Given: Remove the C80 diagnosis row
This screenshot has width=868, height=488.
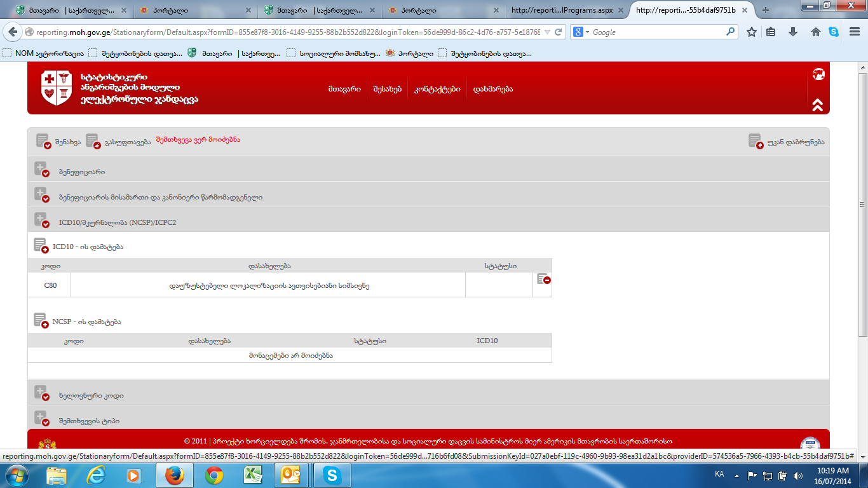Looking at the screenshot, I should pos(543,279).
